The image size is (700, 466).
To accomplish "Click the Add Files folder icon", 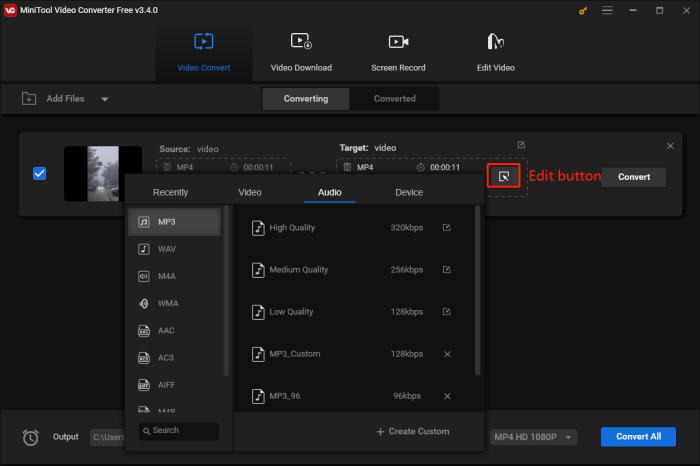I will pos(29,99).
